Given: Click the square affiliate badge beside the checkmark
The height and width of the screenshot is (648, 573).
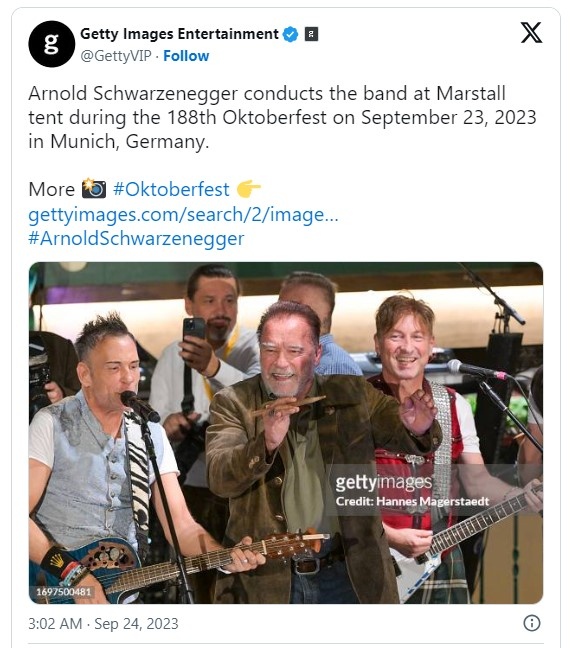Looking at the screenshot, I should 311,34.
